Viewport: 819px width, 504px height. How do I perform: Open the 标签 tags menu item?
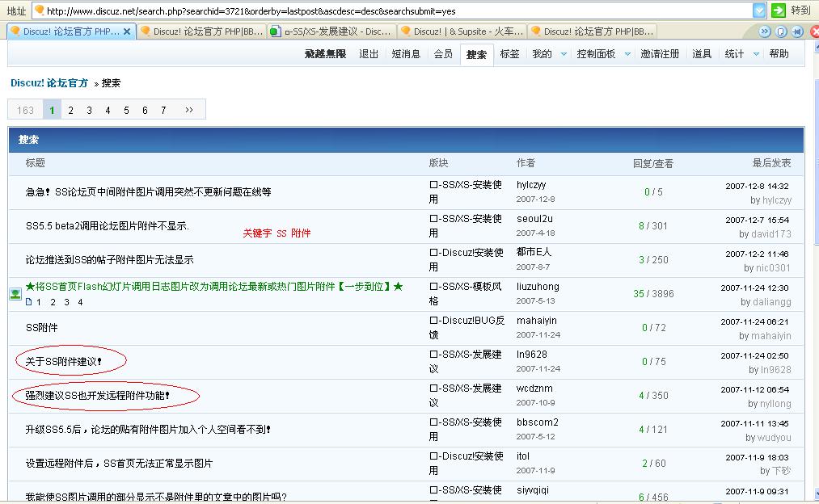[x=509, y=54]
